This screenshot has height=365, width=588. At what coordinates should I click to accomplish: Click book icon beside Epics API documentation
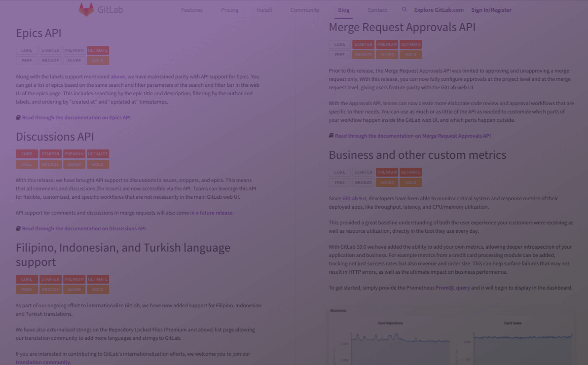[x=18, y=117]
